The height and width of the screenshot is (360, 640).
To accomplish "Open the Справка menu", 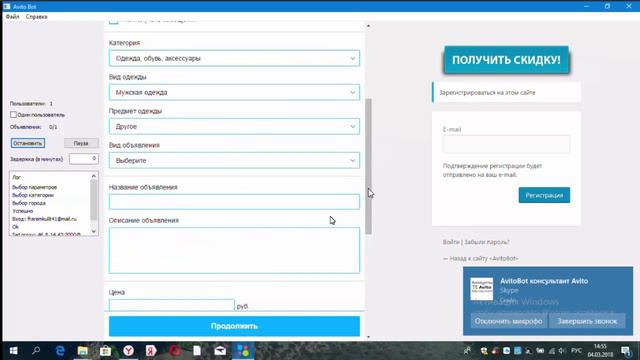I will pyautogui.click(x=36, y=17).
